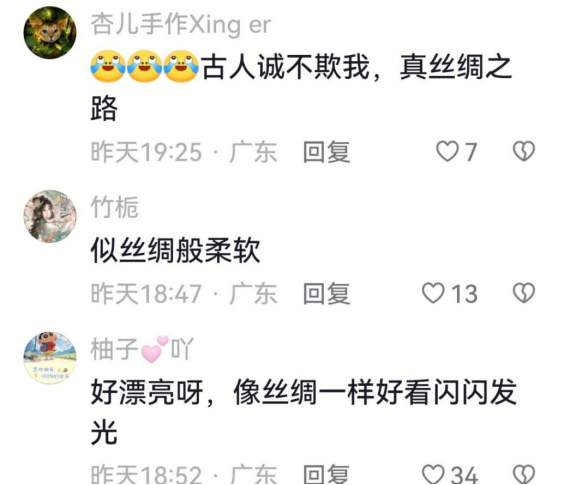Open username 柚子吖 profile
The image size is (564, 485).
[142, 349]
